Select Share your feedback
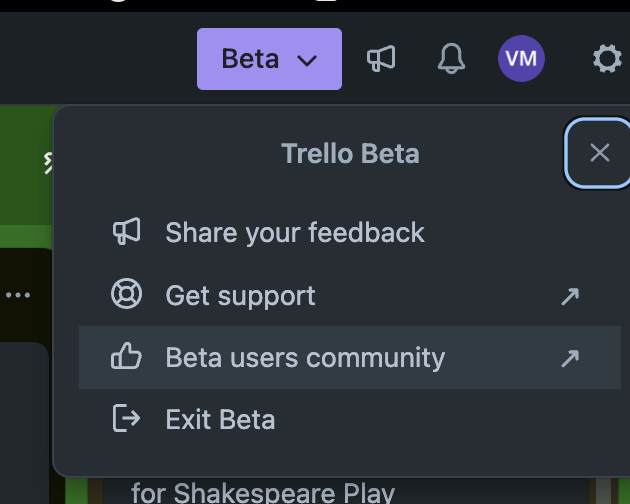The height and width of the screenshot is (504, 630). [350, 232]
